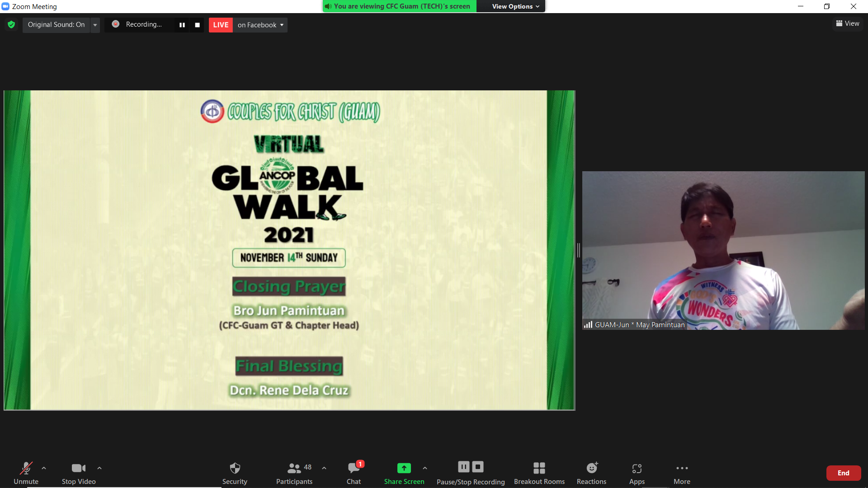Pause the recording from the top bar
Viewport: 868px width, 488px height.
(x=182, y=25)
